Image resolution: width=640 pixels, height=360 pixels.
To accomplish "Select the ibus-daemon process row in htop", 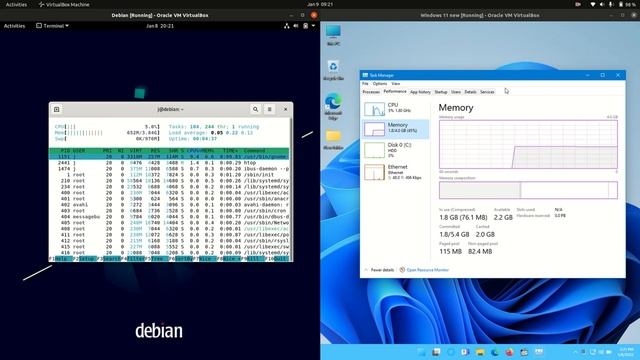I will (169, 169).
